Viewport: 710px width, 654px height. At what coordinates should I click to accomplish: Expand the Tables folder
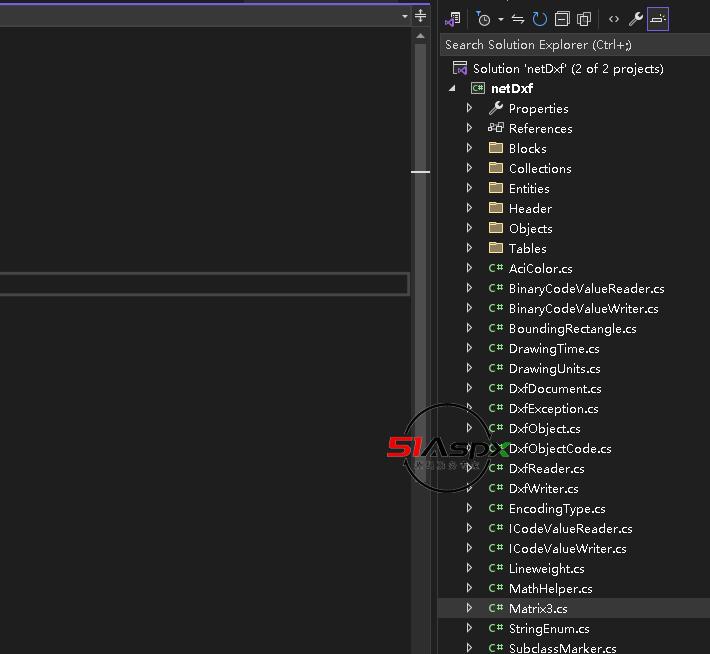[470, 248]
